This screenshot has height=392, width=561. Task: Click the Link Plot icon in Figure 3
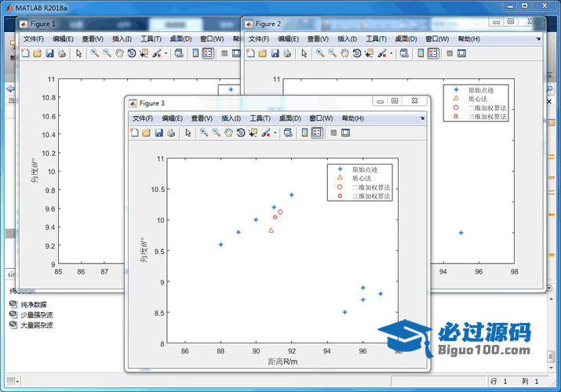(288, 132)
